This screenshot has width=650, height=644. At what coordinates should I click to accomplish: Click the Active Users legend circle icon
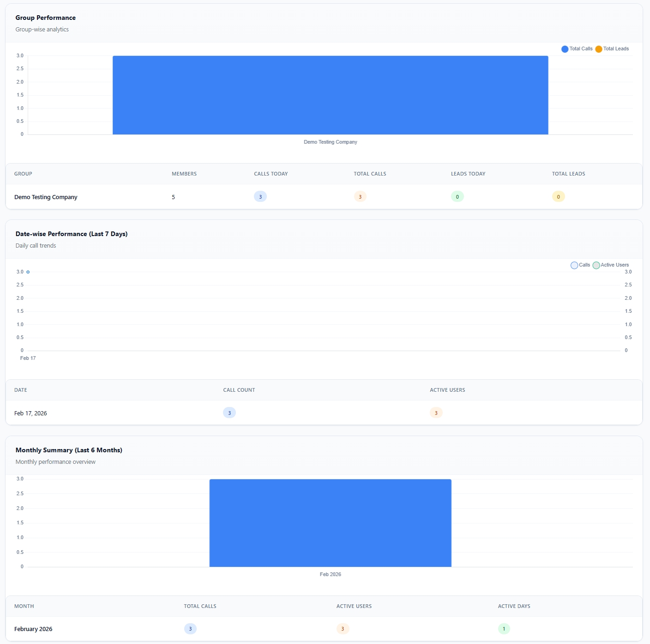pos(596,265)
